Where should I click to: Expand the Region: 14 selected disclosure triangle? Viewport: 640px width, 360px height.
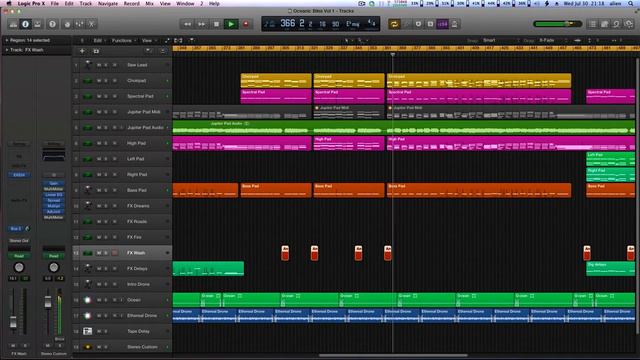click(x=7, y=40)
